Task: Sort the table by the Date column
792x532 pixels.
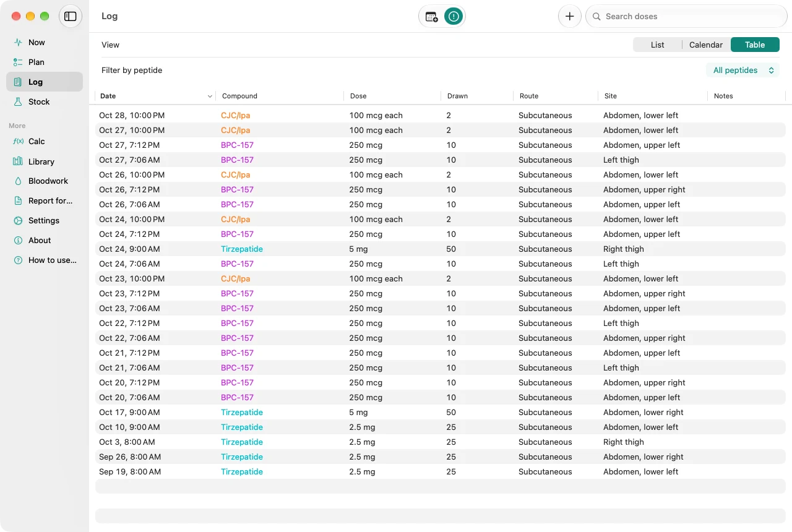Action: [x=155, y=96]
